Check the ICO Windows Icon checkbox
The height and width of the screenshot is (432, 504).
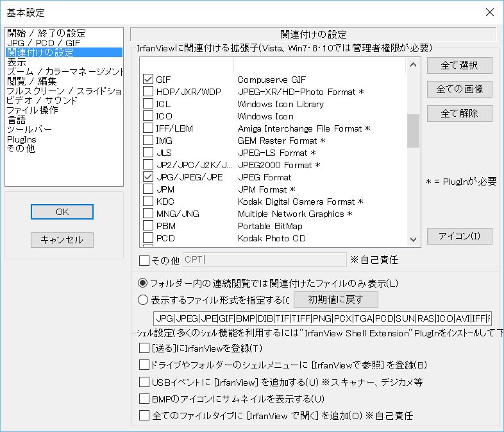pos(148,116)
